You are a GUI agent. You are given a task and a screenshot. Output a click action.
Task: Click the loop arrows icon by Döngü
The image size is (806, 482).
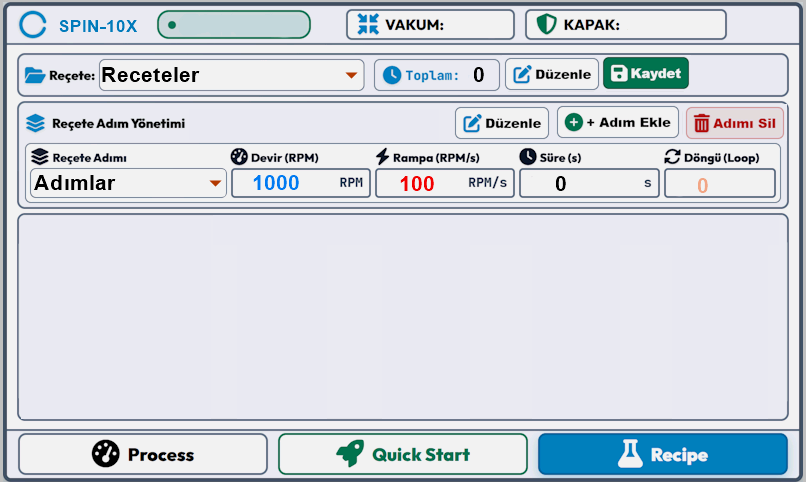672,157
